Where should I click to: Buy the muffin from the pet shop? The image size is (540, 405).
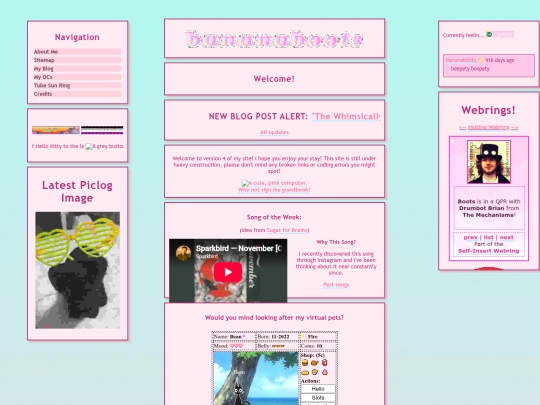point(314,372)
